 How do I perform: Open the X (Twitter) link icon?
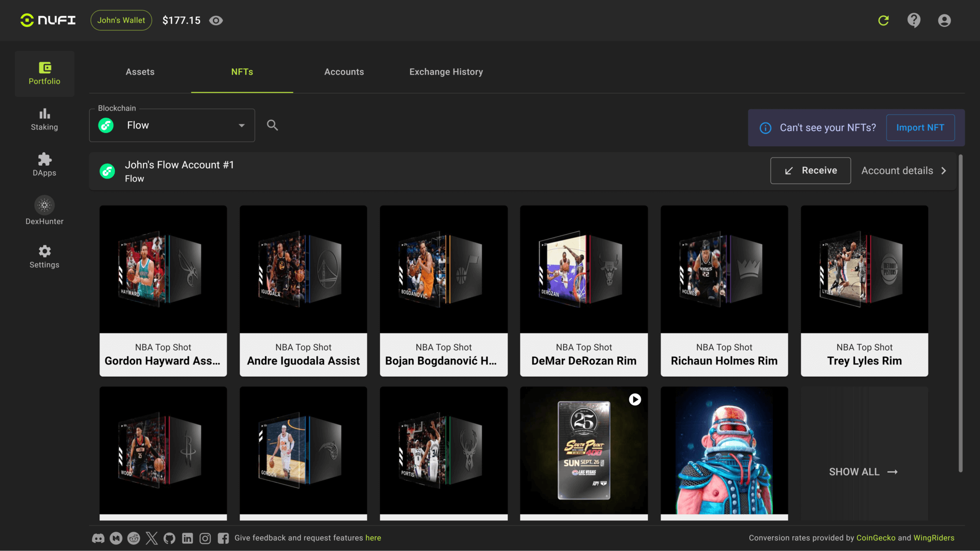152,538
